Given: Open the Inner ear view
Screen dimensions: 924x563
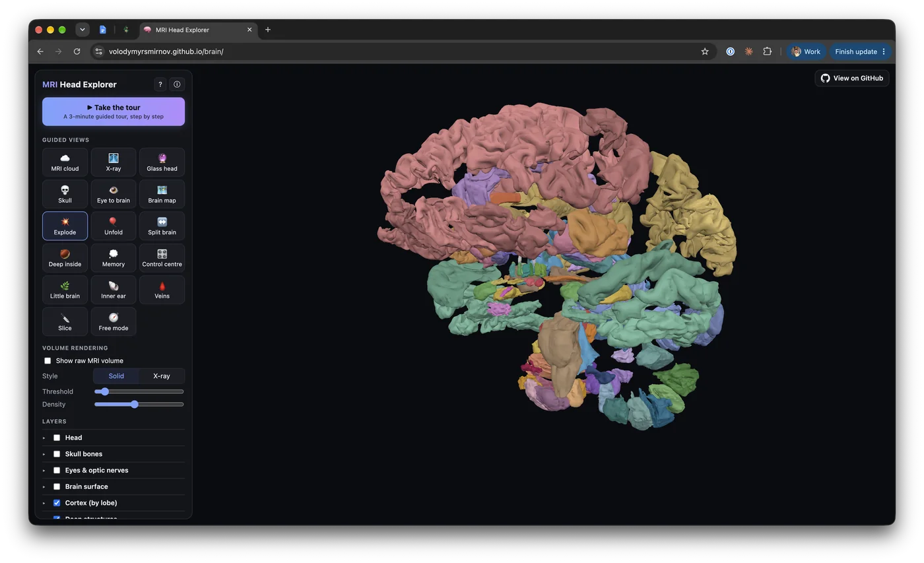Looking at the screenshot, I should click(x=114, y=290).
